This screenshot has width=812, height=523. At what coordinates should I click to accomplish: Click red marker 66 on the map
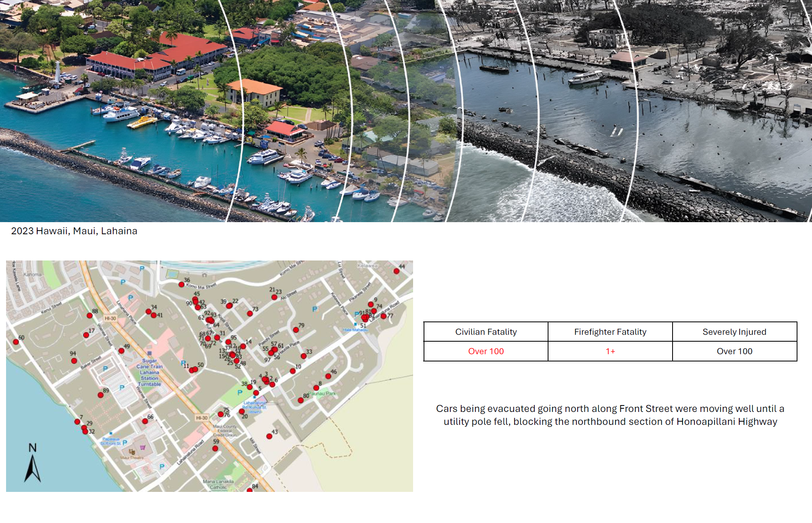click(x=145, y=421)
